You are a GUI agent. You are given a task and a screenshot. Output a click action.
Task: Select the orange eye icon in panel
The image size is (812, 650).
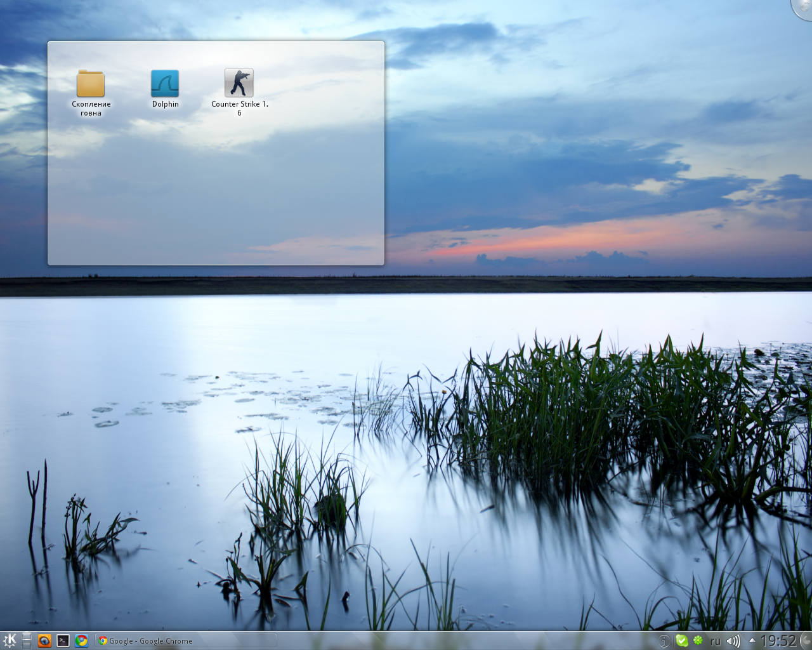pyautogui.click(x=44, y=640)
